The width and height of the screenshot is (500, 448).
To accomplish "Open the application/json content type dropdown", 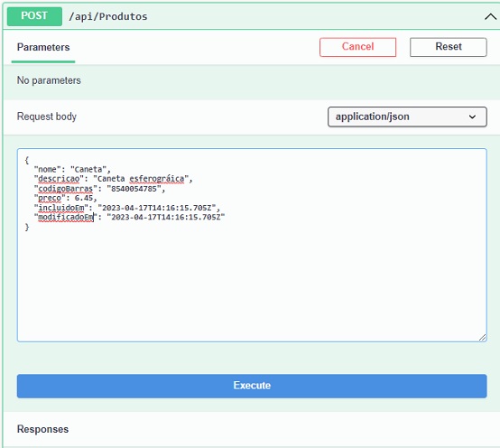I will point(407,117).
